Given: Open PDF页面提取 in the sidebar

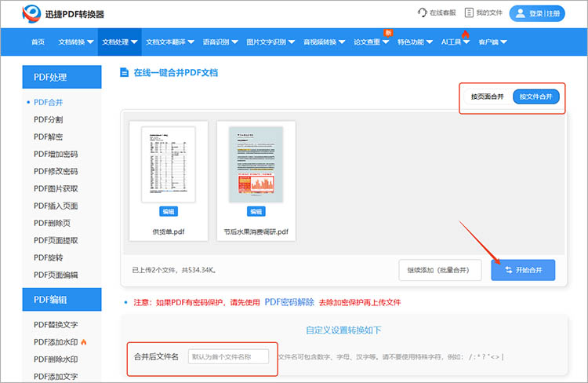Looking at the screenshot, I should [x=56, y=240].
